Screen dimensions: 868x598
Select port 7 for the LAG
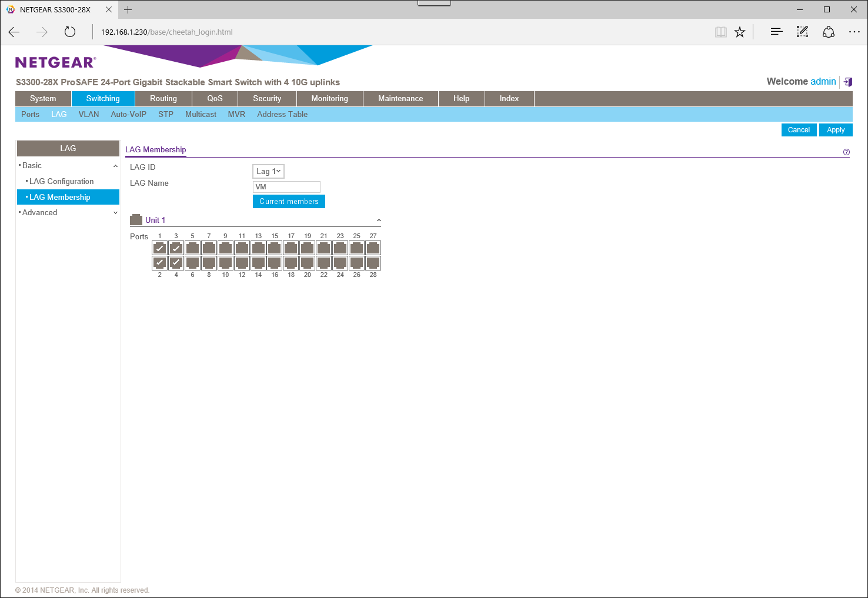[x=209, y=248]
